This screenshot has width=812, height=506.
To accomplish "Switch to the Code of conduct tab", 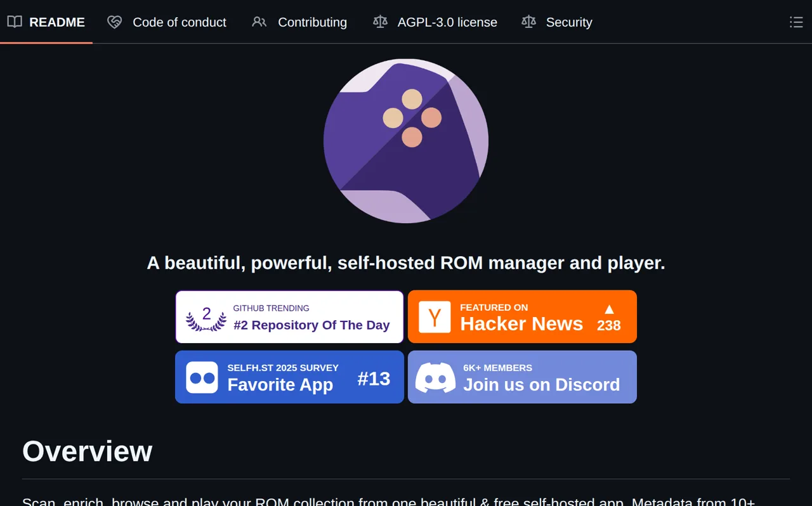I will 167,22.
